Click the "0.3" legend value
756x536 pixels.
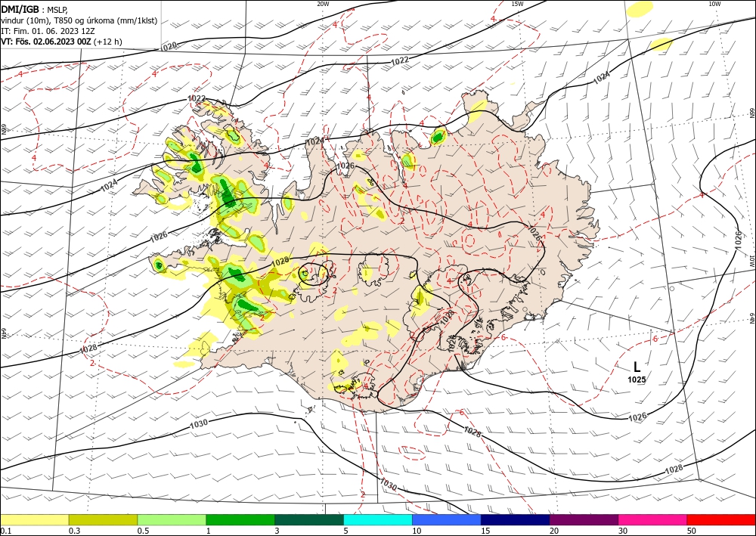tap(74, 531)
